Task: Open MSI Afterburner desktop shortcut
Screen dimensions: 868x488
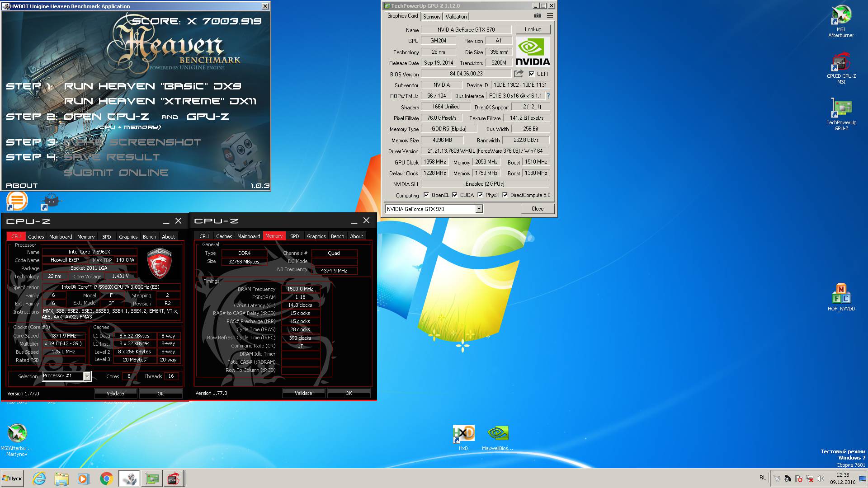Action: pos(841,21)
